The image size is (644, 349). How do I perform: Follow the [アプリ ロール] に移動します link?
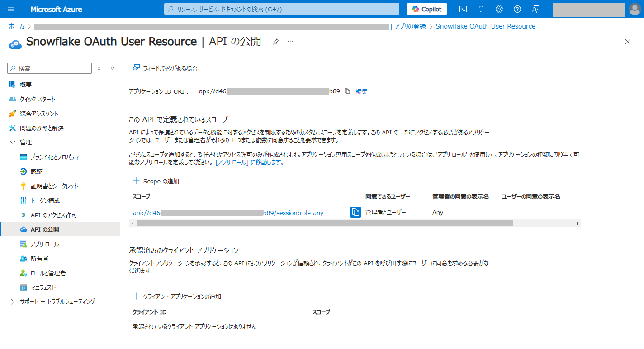[x=250, y=162]
